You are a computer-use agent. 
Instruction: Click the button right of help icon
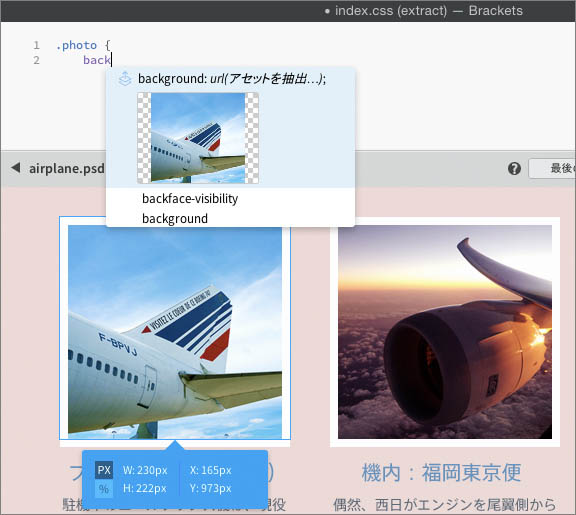click(552, 169)
